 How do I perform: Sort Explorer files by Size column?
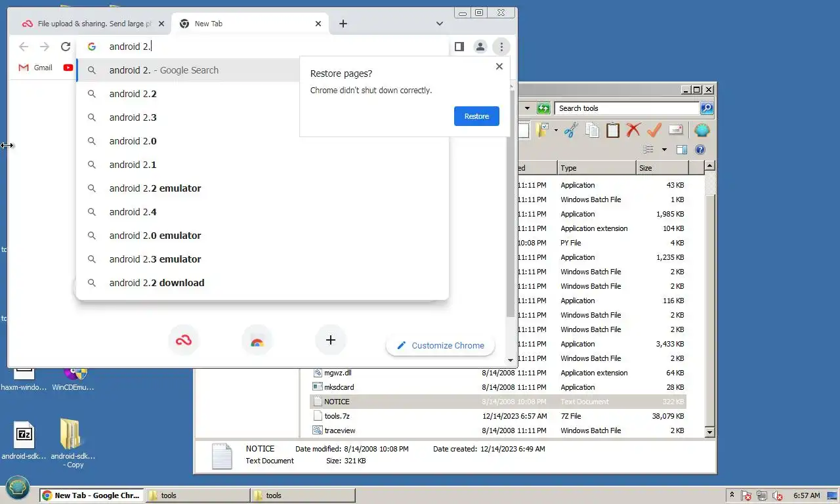click(x=661, y=168)
